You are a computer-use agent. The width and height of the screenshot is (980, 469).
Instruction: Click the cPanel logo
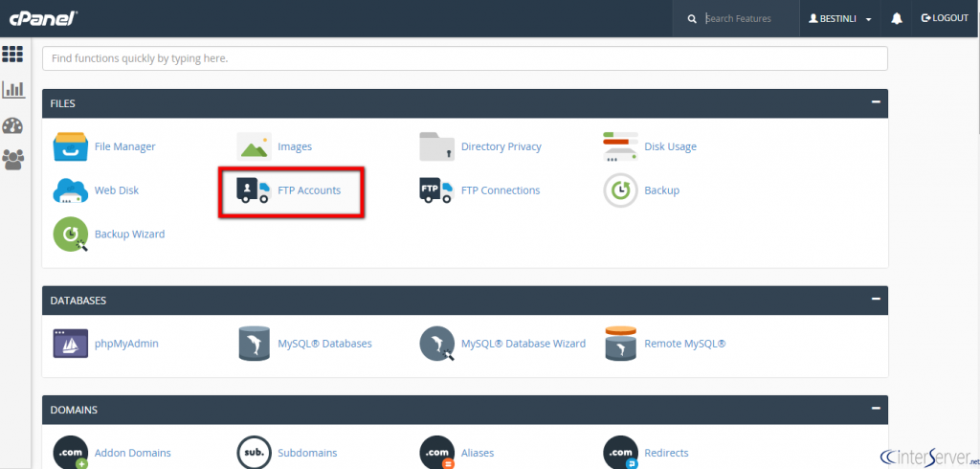(x=42, y=18)
